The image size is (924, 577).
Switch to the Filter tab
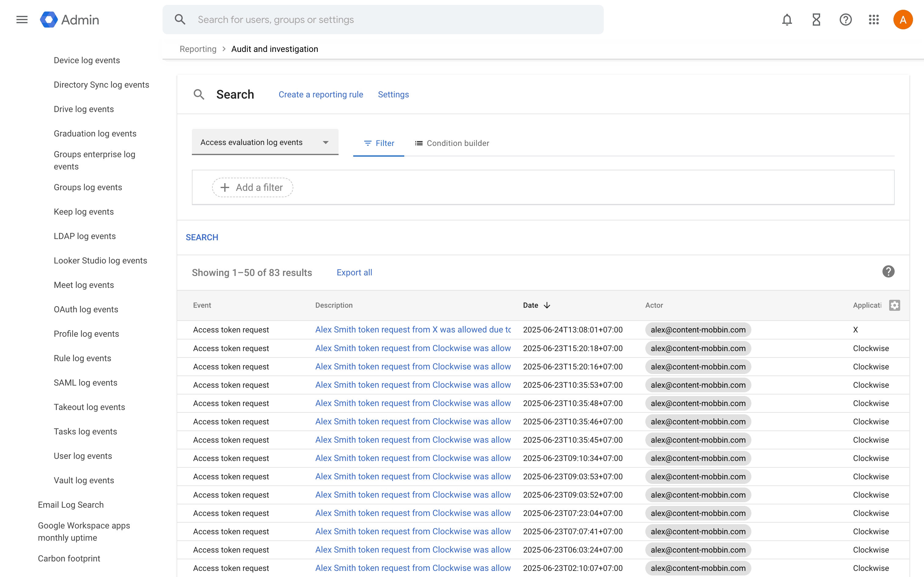(x=379, y=143)
